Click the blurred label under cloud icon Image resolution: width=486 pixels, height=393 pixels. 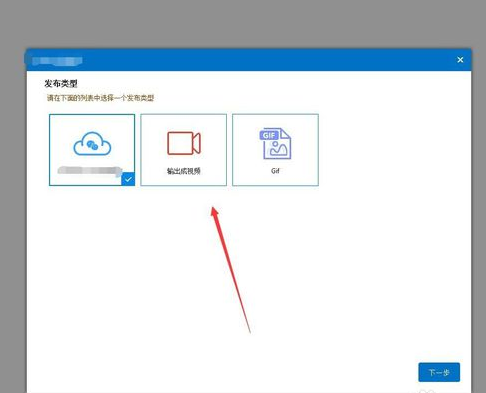(90, 171)
